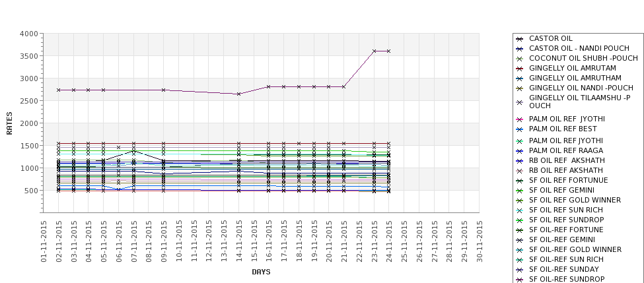Click the SF OIL REF GOLD WINNER marker swatch
This screenshot has height=283, width=644.
[520, 201]
